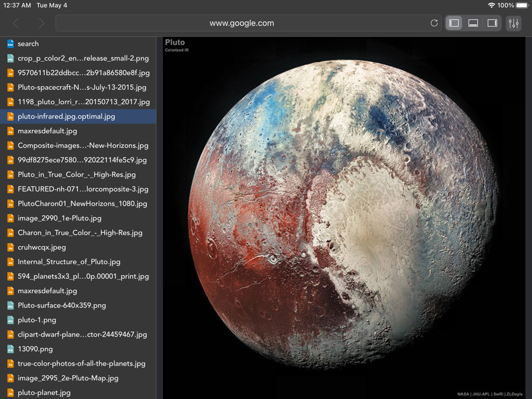Click the HTML file icon beside search

pos(10,44)
